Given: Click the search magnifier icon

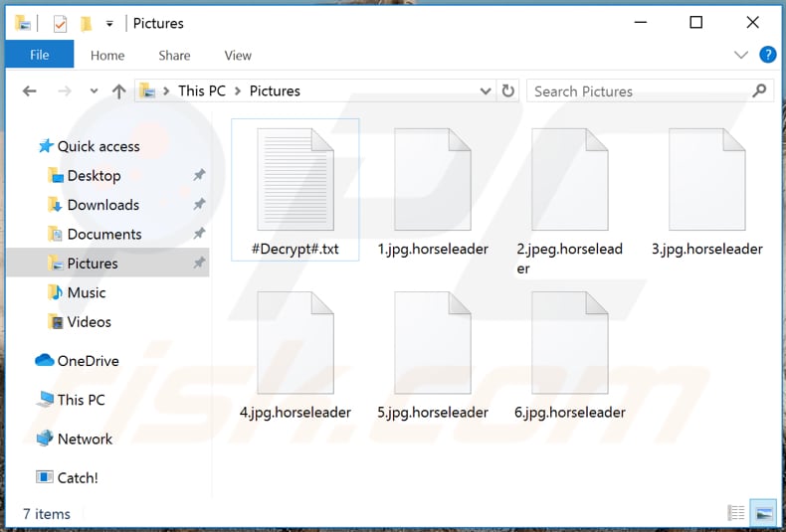Looking at the screenshot, I should (760, 90).
